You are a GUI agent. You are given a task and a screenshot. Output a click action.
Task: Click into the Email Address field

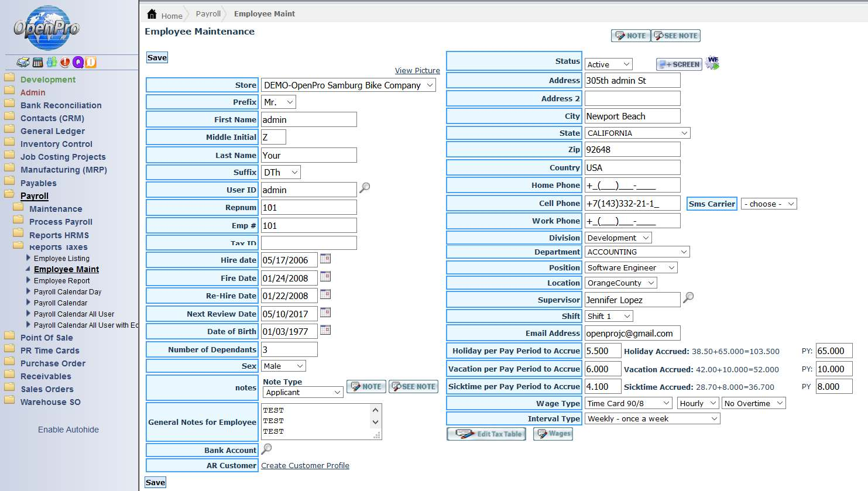(632, 334)
